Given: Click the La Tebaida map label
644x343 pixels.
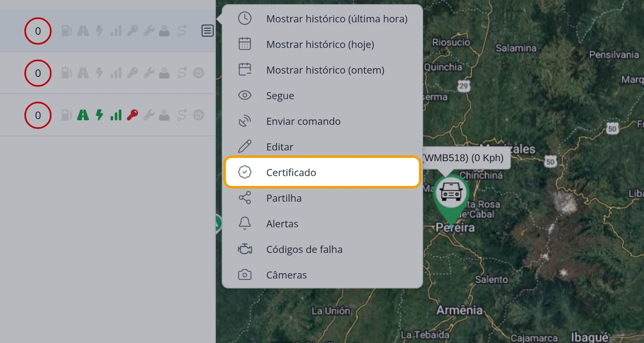Looking at the screenshot, I should (425, 335).
